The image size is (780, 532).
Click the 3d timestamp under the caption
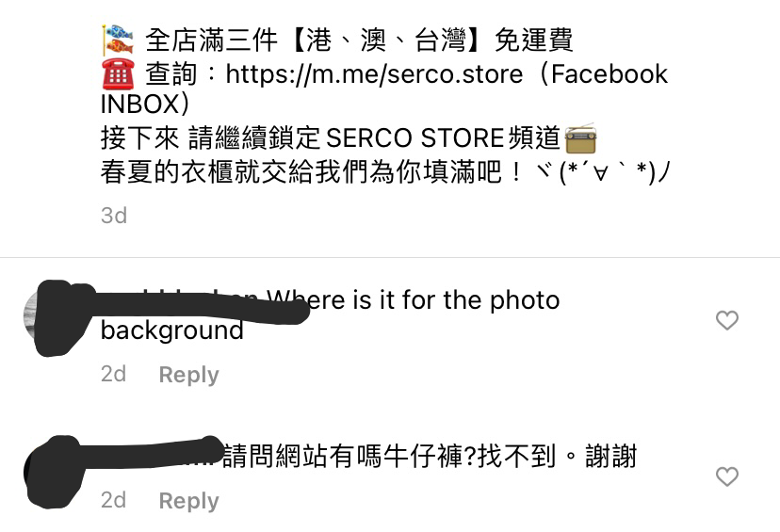[114, 216]
